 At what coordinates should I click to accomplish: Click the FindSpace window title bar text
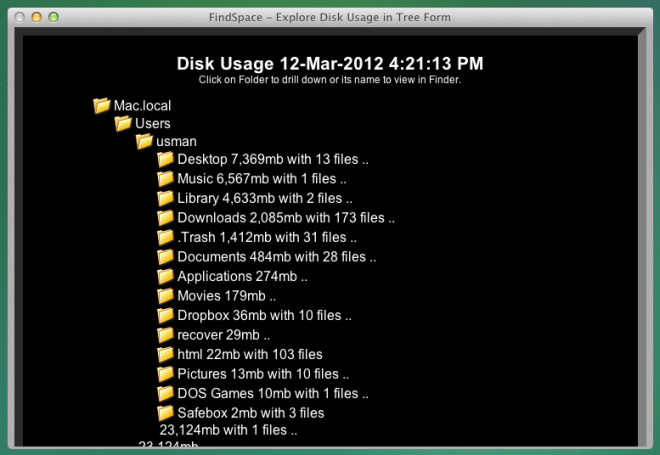tap(330, 17)
